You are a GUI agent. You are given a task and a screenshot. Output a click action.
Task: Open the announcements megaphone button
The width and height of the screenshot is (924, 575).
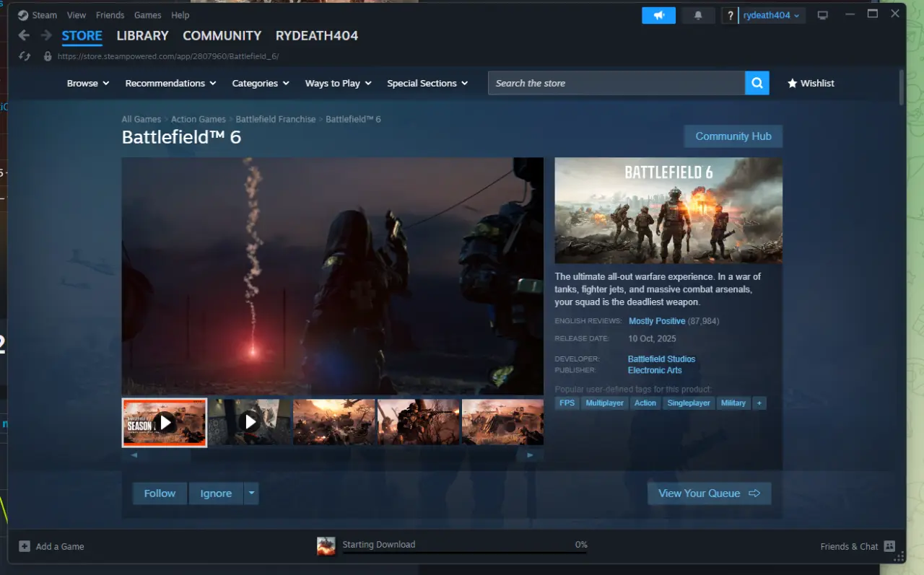click(658, 15)
